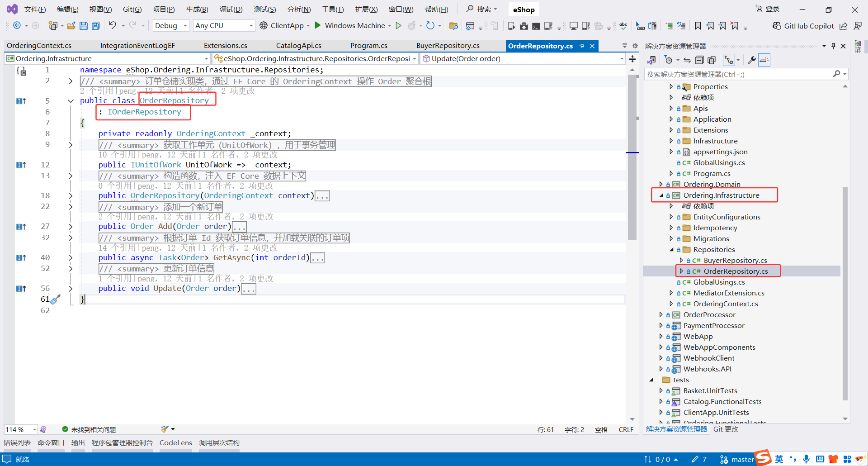Viewport: 868px width, 466px height.
Task: Expand the Ordering.Domain project node
Action: tap(661, 185)
